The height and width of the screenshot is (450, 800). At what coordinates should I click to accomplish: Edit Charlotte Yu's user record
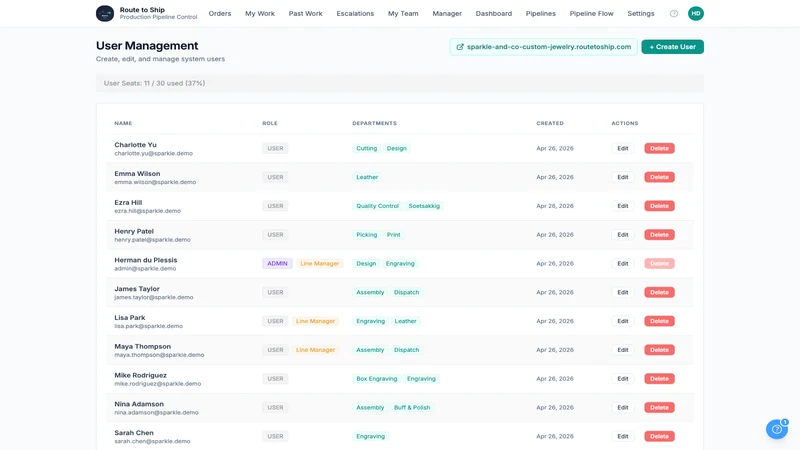pos(623,148)
